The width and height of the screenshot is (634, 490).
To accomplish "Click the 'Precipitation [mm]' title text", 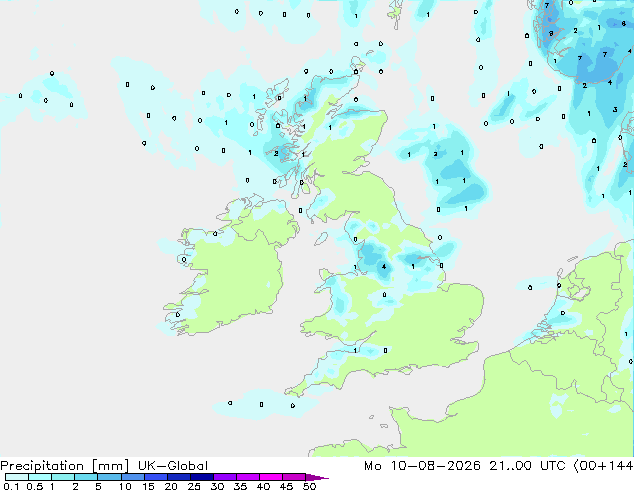I will click(64, 466).
